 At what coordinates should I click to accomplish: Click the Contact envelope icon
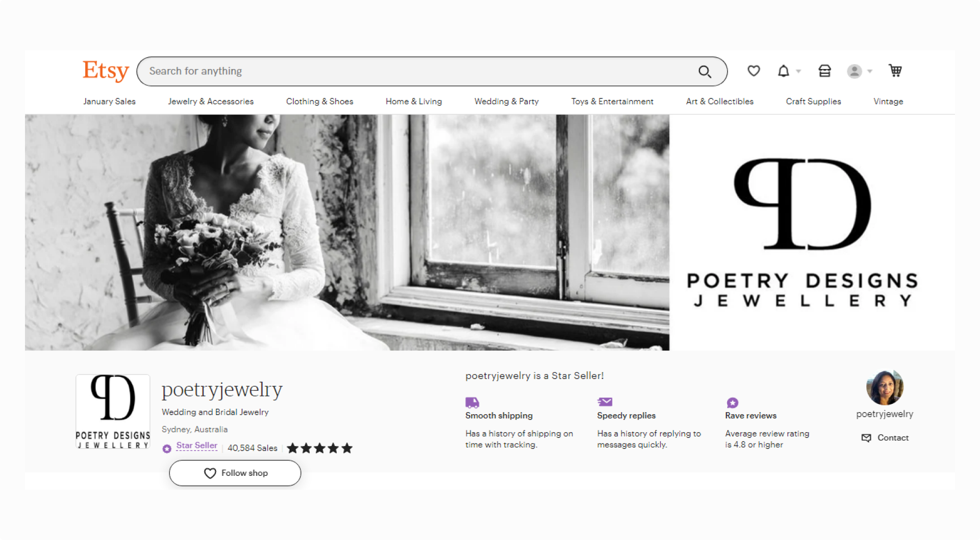(x=866, y=438)
